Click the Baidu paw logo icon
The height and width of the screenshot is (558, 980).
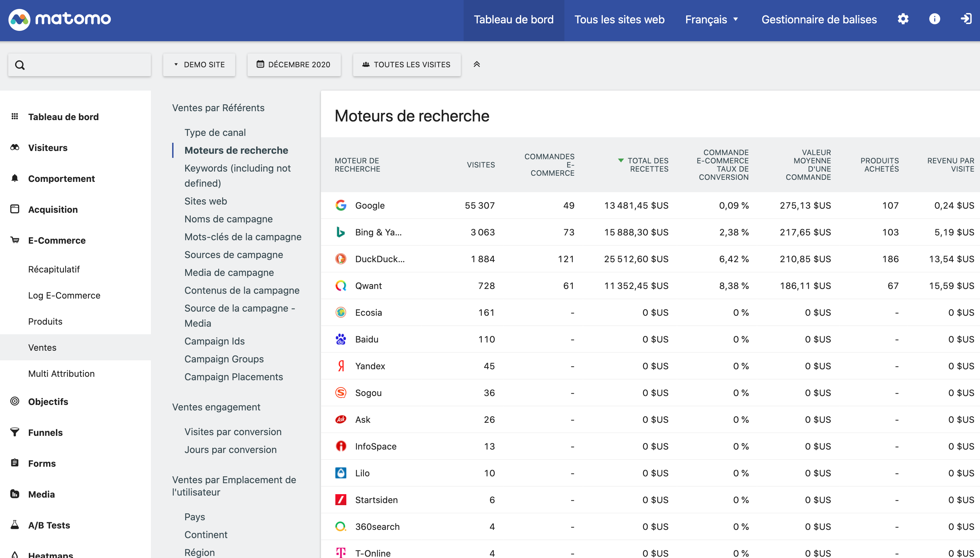click(341, 339)
